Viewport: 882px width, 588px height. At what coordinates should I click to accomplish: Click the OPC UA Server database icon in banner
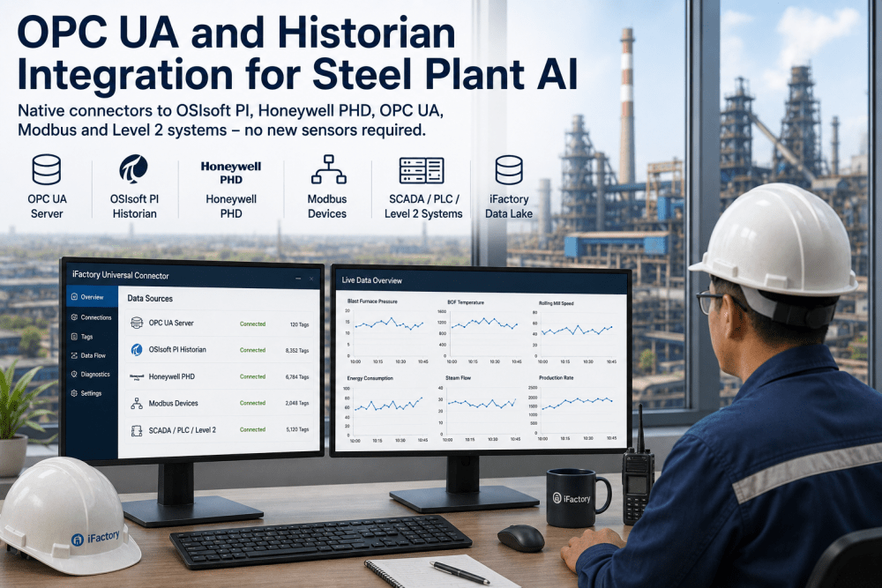pyautogui.click(x=47, y=170)
